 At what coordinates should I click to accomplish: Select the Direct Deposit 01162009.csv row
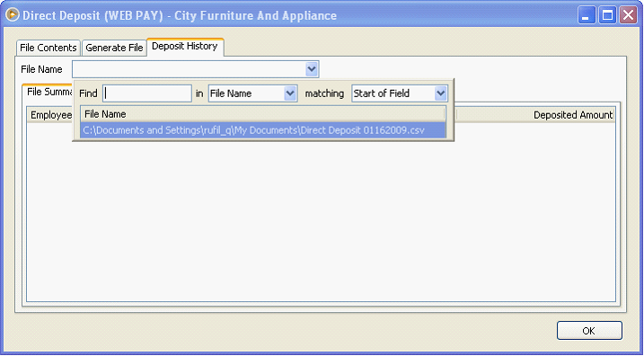click(x=263, y=129)
